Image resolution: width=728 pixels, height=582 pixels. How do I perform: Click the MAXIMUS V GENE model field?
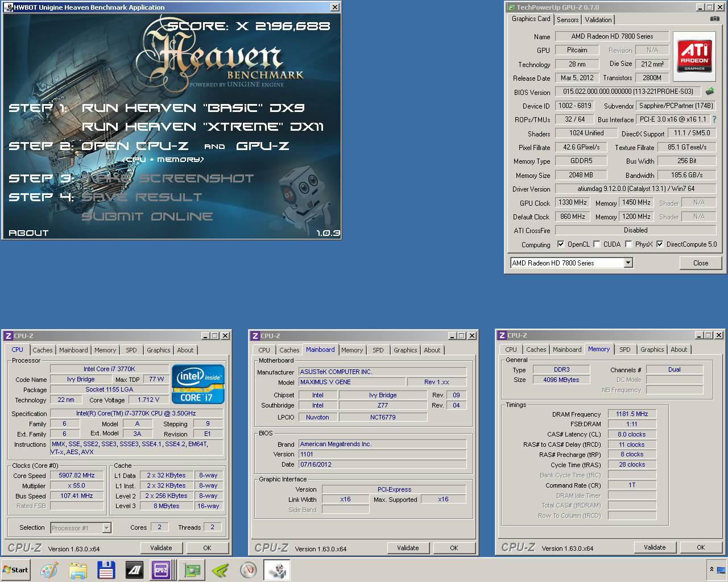click(x=352, y=382)
